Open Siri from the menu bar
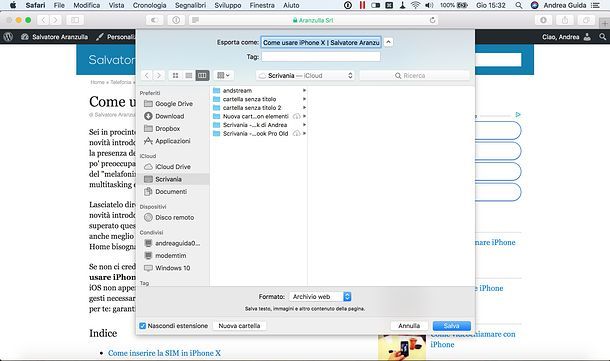 (x=535, y=5)
